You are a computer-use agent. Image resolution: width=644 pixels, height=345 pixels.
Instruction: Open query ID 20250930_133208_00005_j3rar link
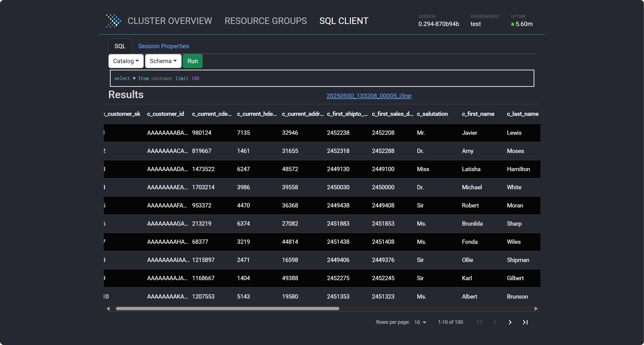point(369,96)
